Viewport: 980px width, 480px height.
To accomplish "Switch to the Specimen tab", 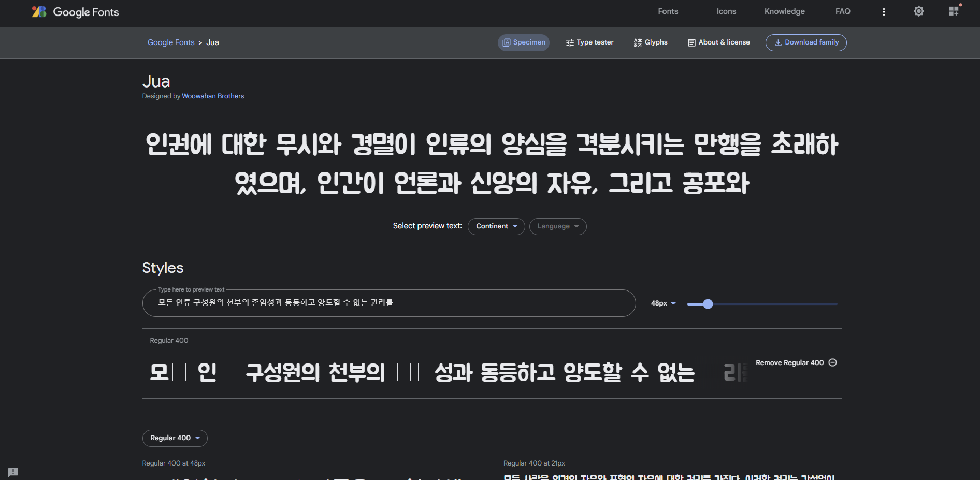I will [524, 42].
